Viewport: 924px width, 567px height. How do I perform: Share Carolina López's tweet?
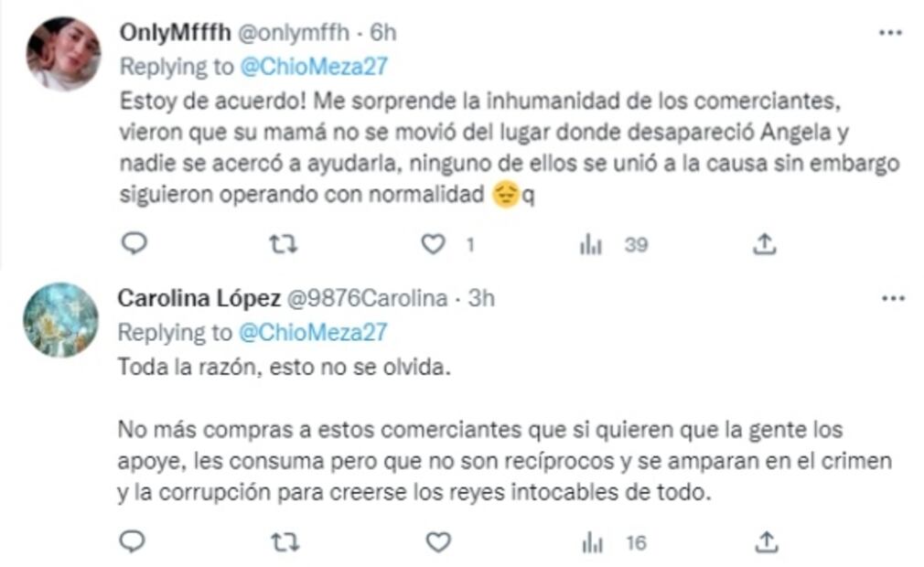point(764,542)
